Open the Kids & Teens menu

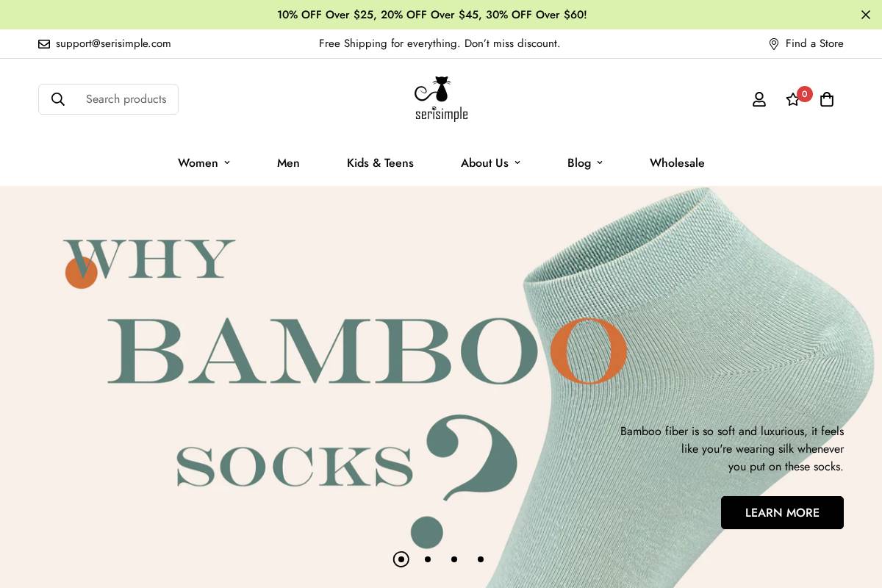coord(380,163)
